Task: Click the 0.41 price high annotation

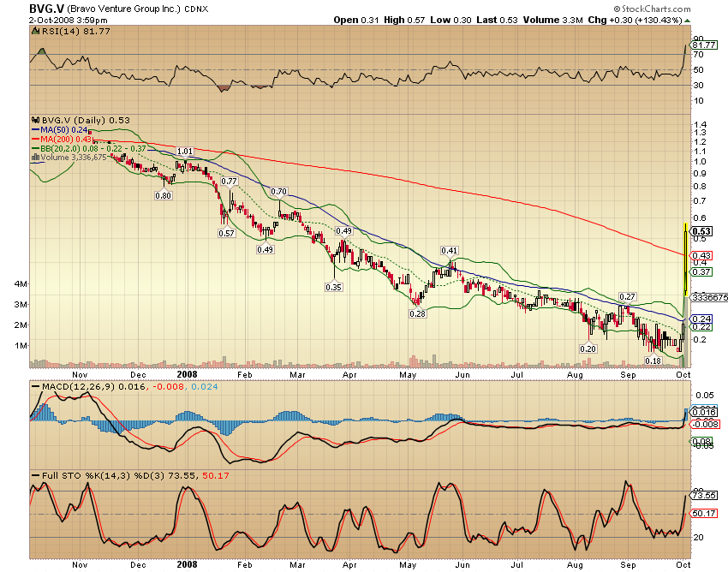Action: pyautogui.click(x=449, y=251)
